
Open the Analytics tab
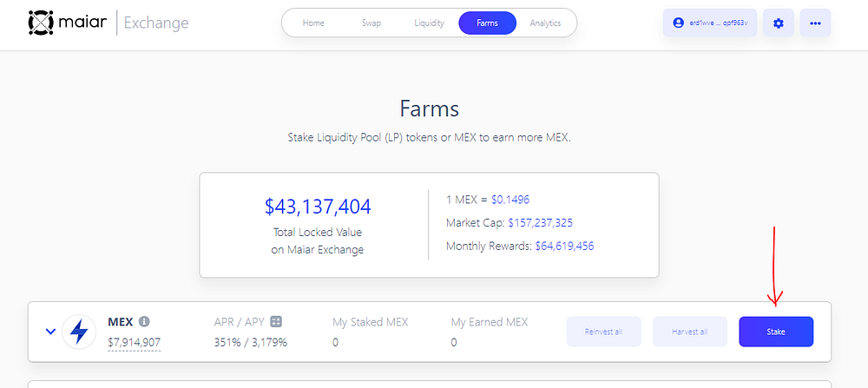545,23
